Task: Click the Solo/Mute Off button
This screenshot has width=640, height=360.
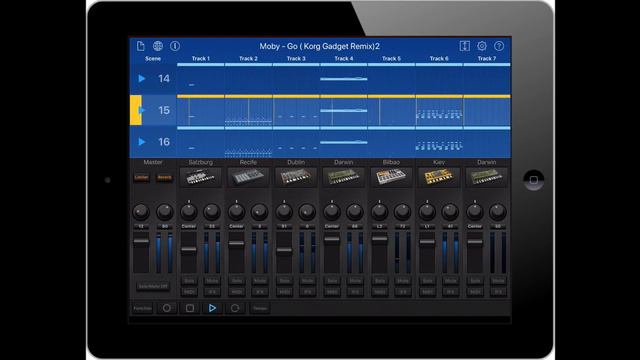Action: [153, 287]
